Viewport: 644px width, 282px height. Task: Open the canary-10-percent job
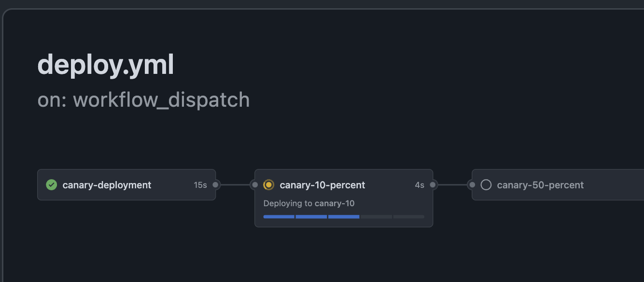click(322, 185)
